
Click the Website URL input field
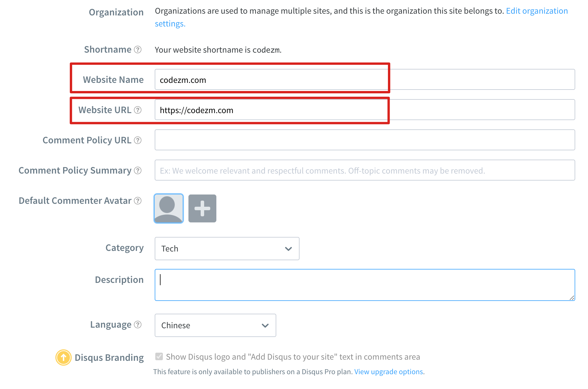(x=365, y=110)
